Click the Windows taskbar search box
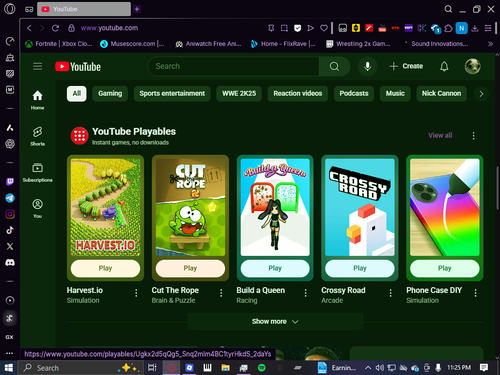 (81, 368)
